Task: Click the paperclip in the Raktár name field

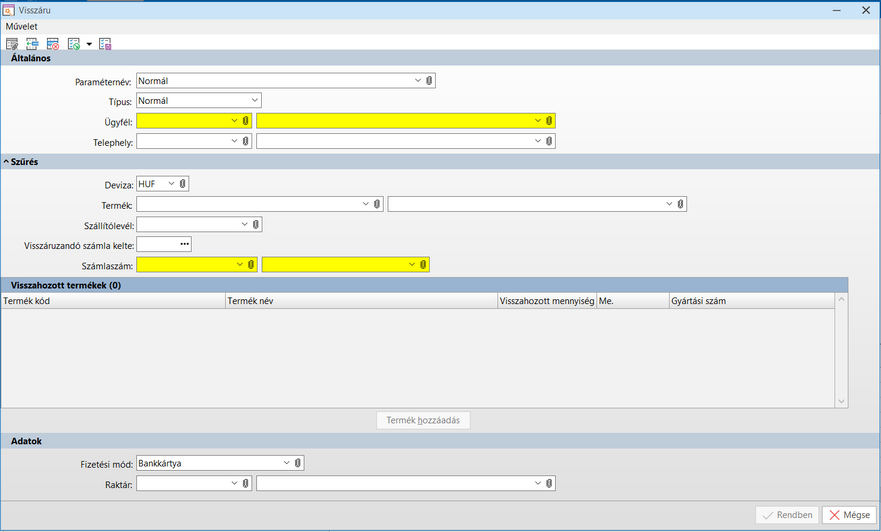Action: pos(549,483)
